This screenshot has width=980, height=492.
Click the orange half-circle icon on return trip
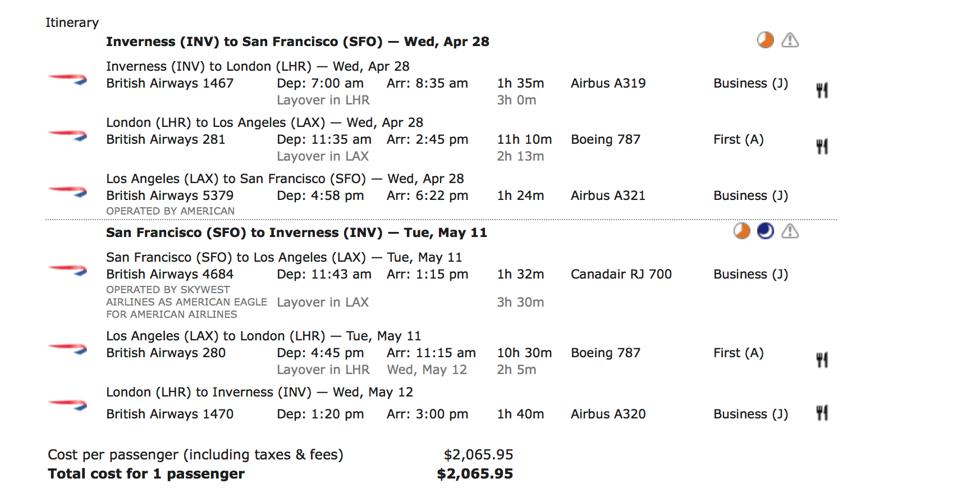(742, 231)
